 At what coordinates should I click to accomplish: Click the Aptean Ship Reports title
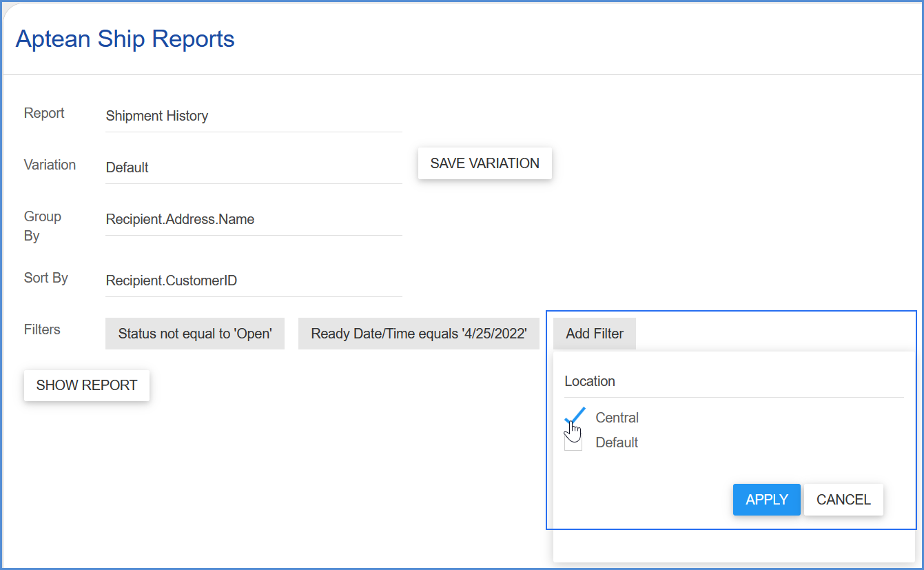[x=125, y=39]
